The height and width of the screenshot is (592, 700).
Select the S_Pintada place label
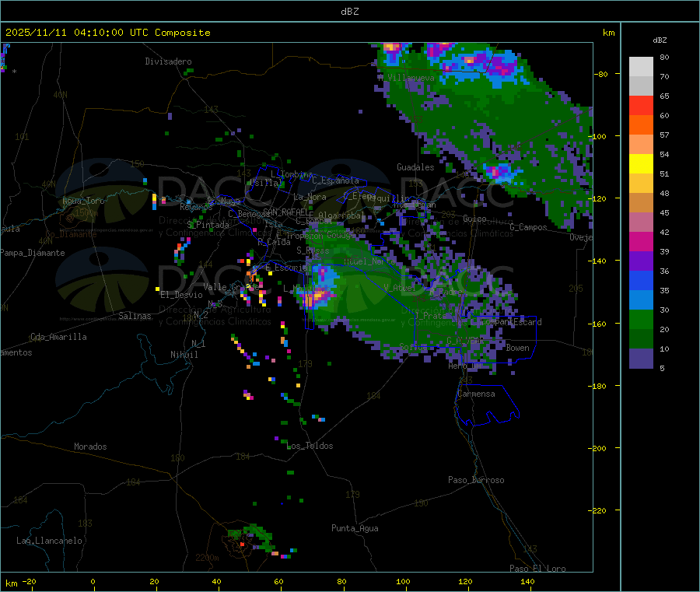(x=208, y=225)
